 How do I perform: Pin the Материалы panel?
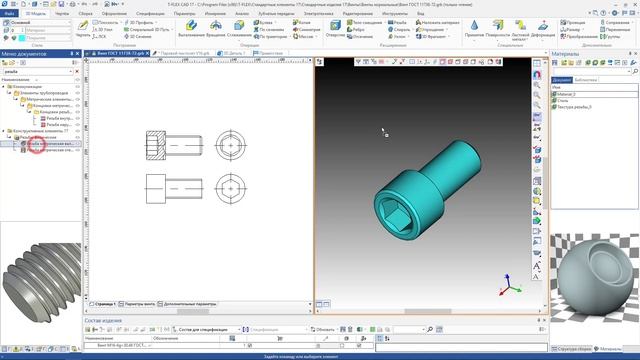point(629,53)
